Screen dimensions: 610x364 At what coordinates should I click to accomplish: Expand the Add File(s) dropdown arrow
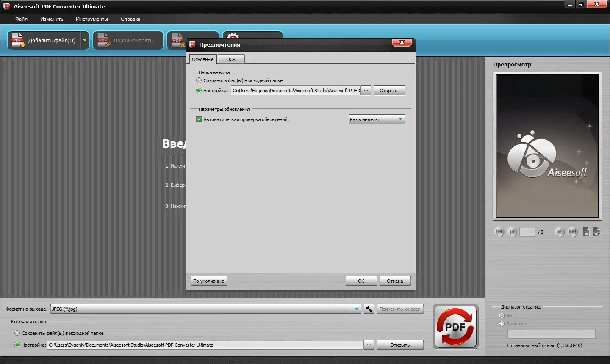click(85, 40)
